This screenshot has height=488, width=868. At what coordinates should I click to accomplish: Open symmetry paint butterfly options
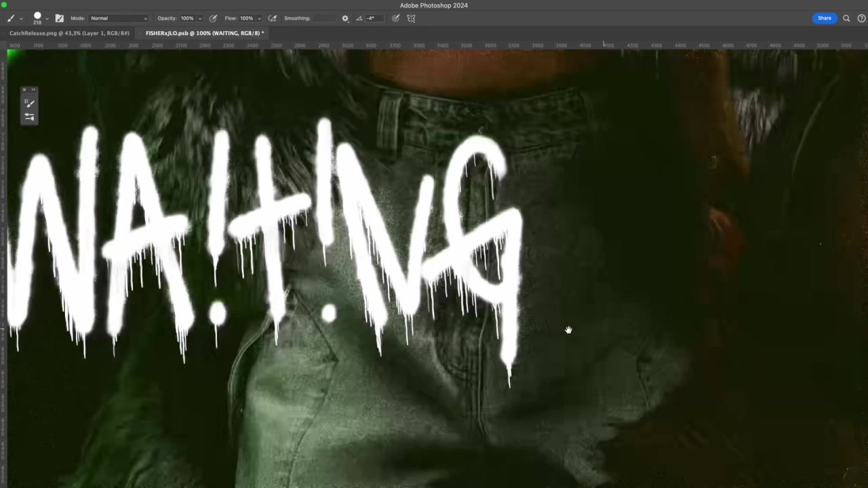coord(411,18)
